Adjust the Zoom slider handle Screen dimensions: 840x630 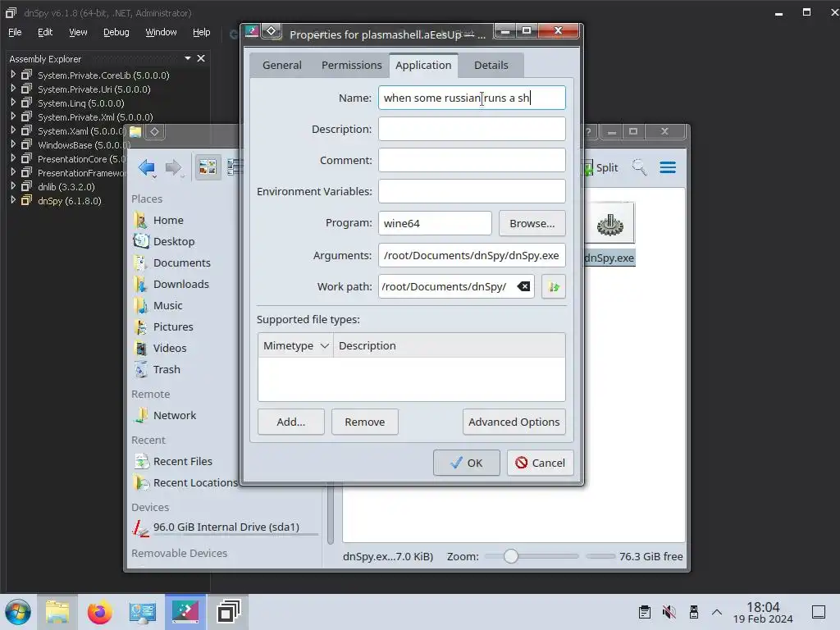pos(511,557)
